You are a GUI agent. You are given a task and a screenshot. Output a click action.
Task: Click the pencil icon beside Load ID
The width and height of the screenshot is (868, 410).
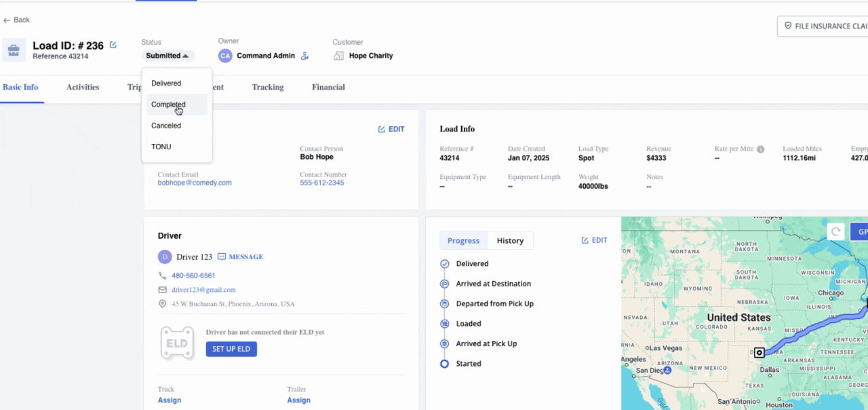tap(113, 45)
